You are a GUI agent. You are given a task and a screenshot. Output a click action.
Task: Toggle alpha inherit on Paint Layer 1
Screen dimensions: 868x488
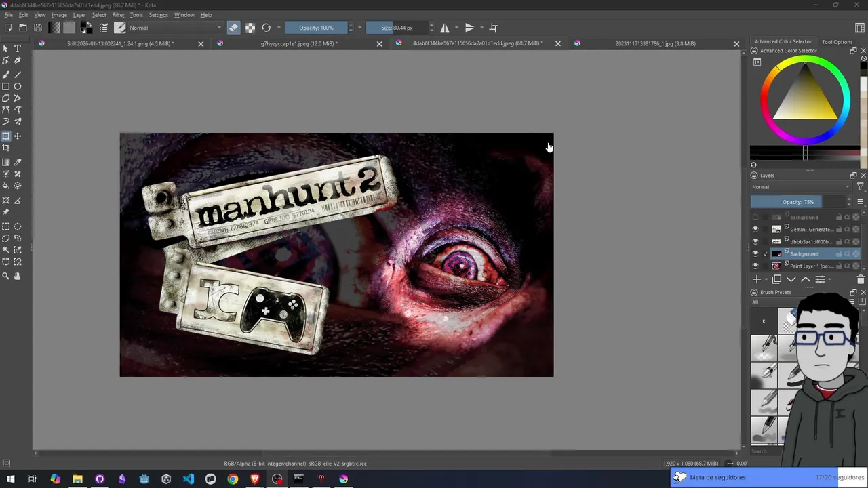tap(847, 266)
